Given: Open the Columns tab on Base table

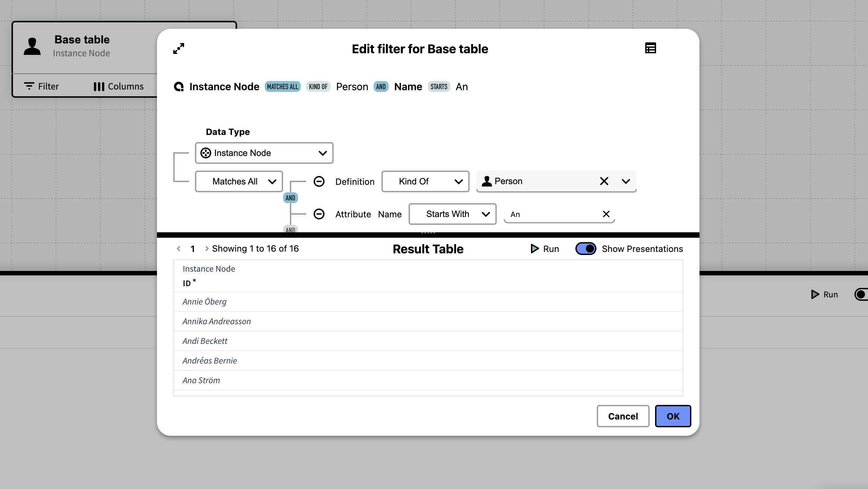Looking at the screenshot, I should tap(118, 86).
